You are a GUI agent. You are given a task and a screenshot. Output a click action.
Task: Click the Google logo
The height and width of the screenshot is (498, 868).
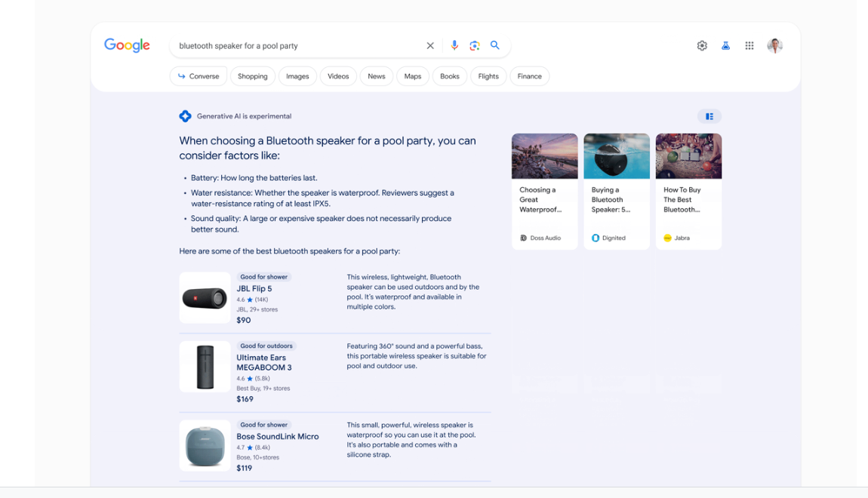coord(127,45)
